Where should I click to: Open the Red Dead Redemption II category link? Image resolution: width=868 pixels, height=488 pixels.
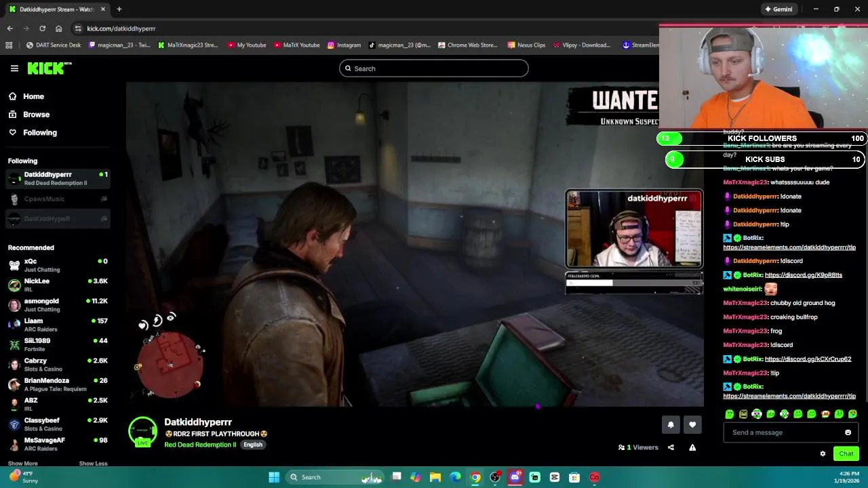tap(200, 445)
